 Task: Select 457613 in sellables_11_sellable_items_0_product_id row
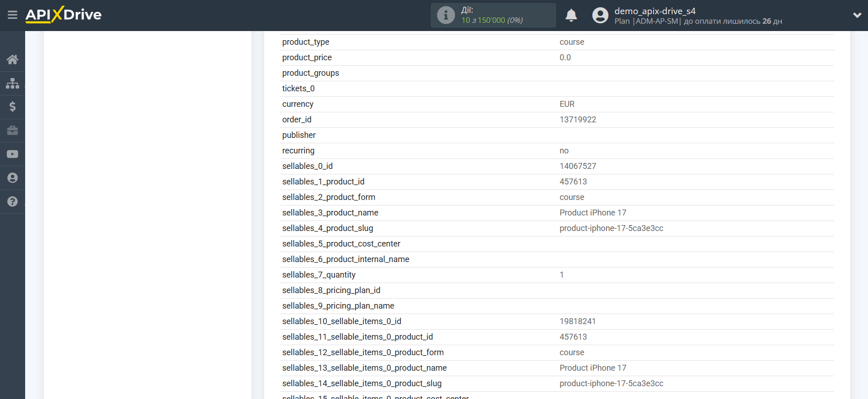(x=573, y=337)
